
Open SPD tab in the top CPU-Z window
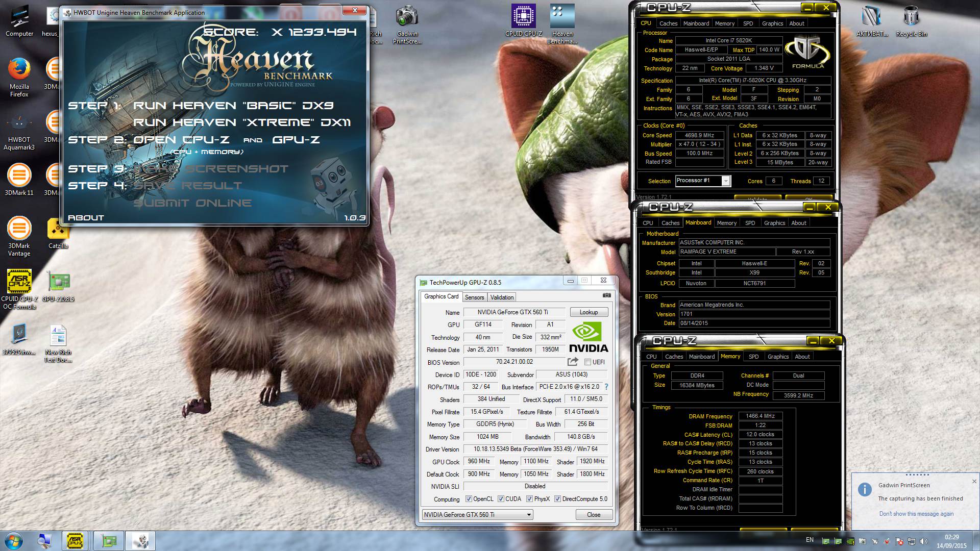coord(748,23)
